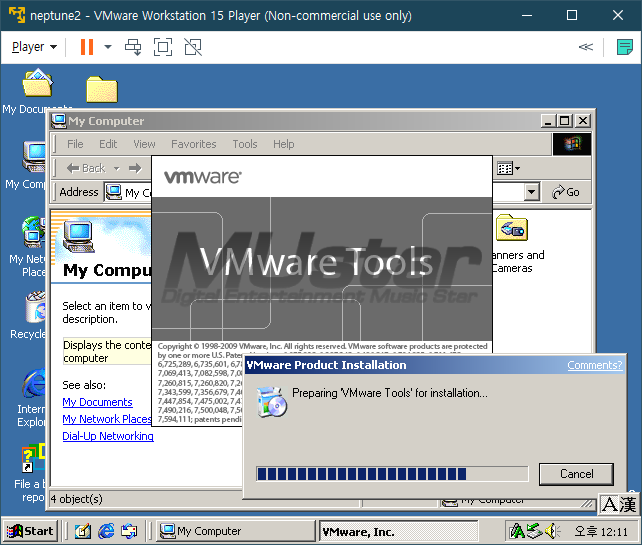Click the Windows logo throbber in My Computer
The width and height of the screenshot is (642, 545).
pos(572,144)
